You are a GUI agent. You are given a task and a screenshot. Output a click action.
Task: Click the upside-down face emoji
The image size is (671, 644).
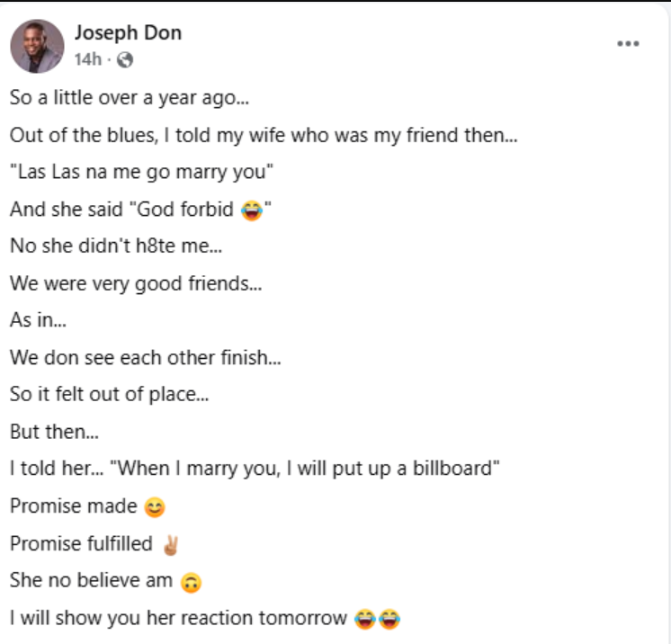(x=190, y=582)
